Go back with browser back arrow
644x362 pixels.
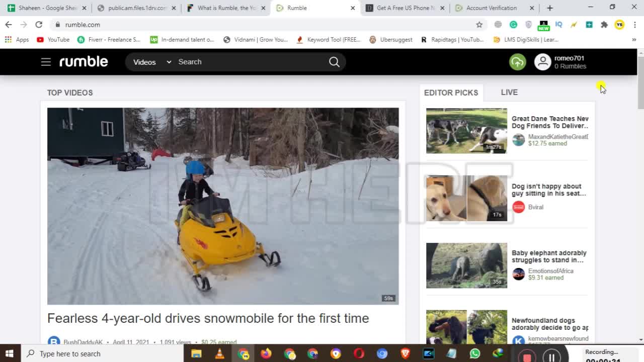(9, 25)
